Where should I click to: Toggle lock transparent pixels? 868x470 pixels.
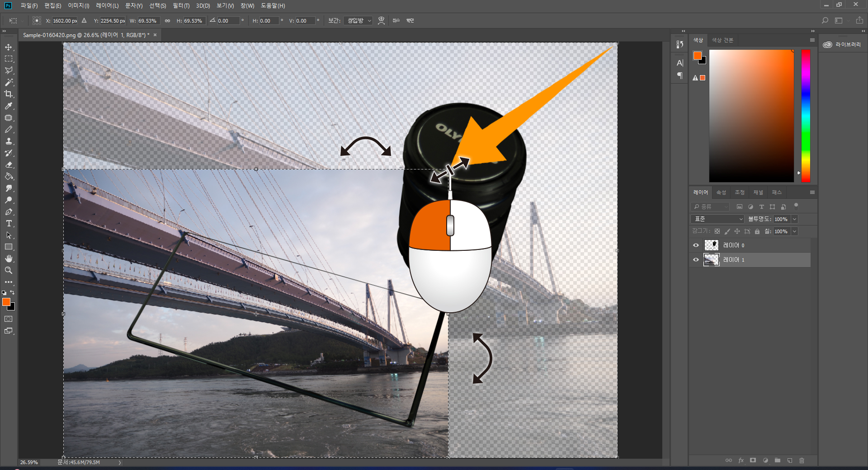pyautogui.click(x=717, y=231)
